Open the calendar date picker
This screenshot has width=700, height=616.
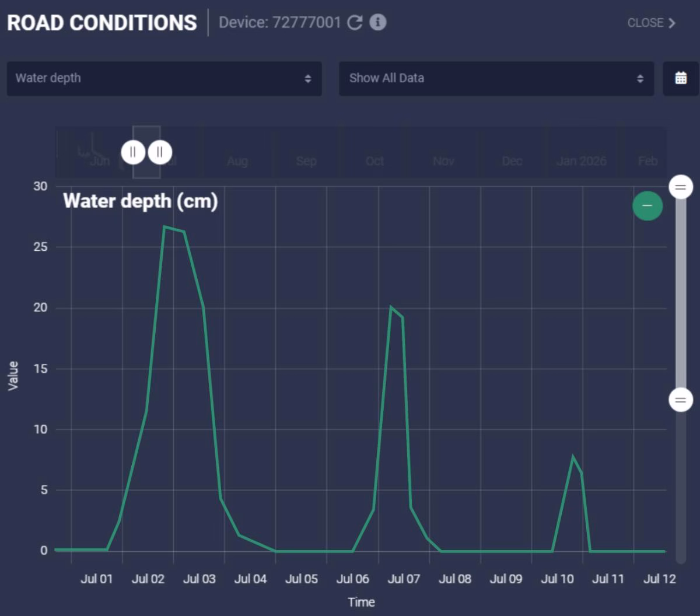(681, 78)
